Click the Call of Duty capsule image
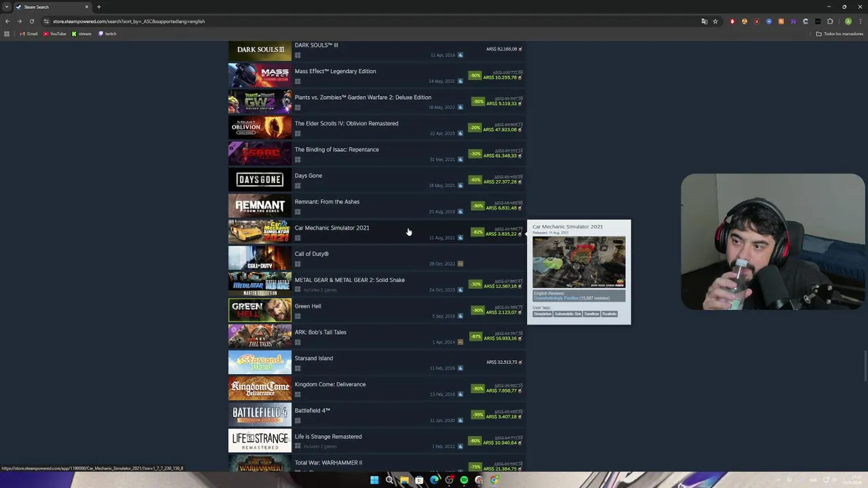Image resolution: width=868 pixels, height=488 pixels. point(260,258)
